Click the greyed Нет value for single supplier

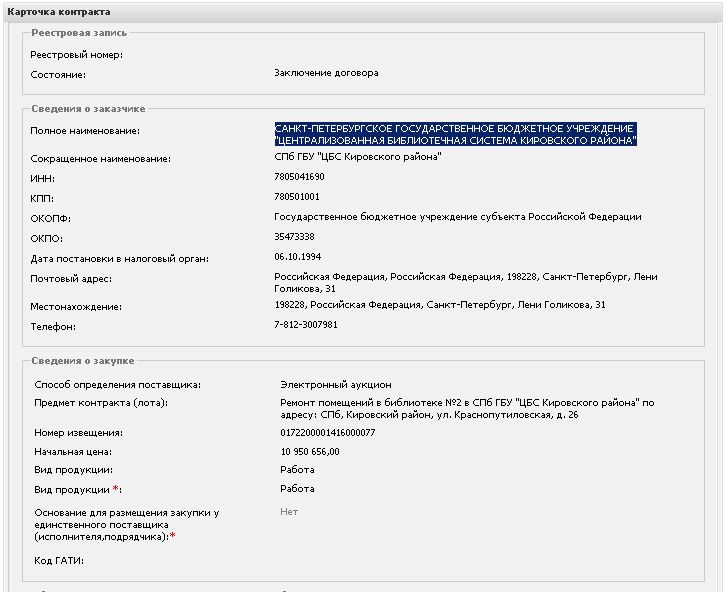pos(289,512)
